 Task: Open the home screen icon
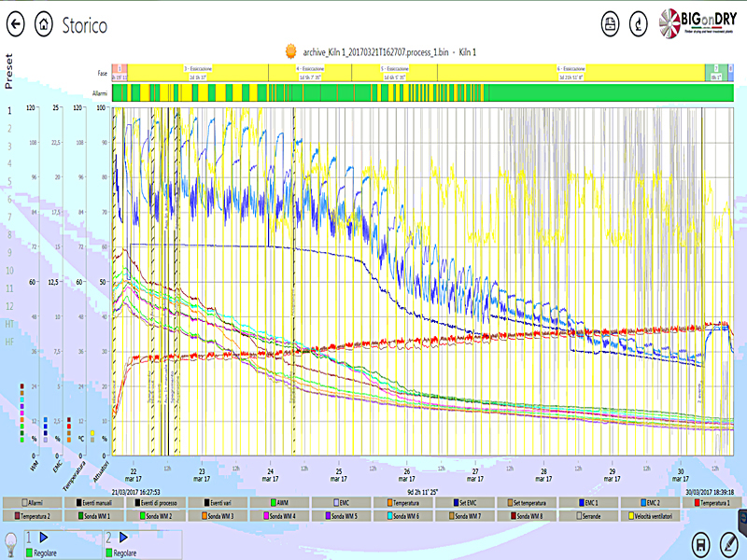[x=43, y=24]
